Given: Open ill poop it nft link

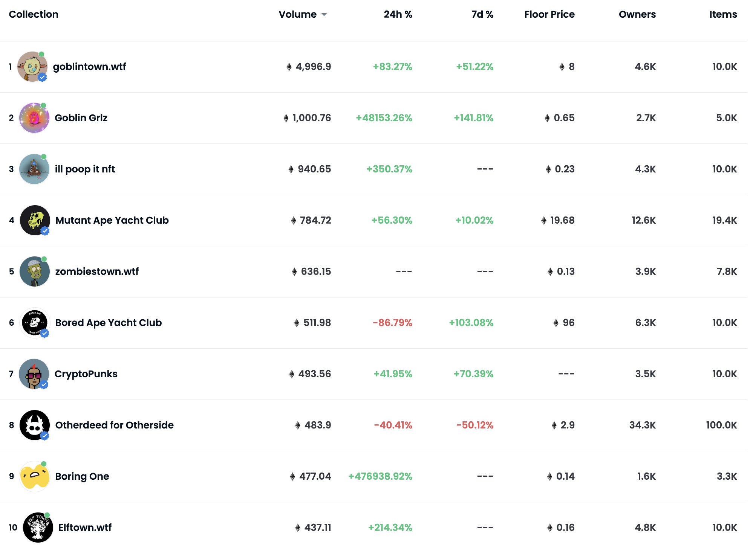Looking at the screenshot, I should click(85, 169).
